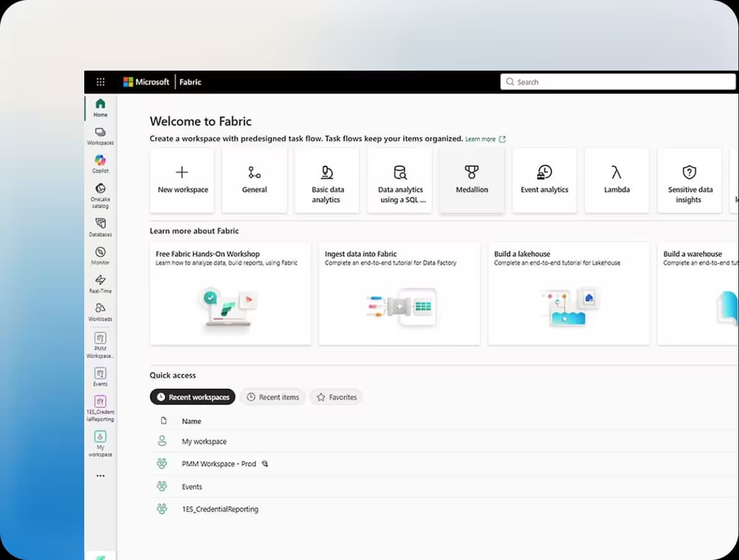This screenshot has height=560, width=739.
Task: Switch to Recent items tab
Action: pos(273,397)
